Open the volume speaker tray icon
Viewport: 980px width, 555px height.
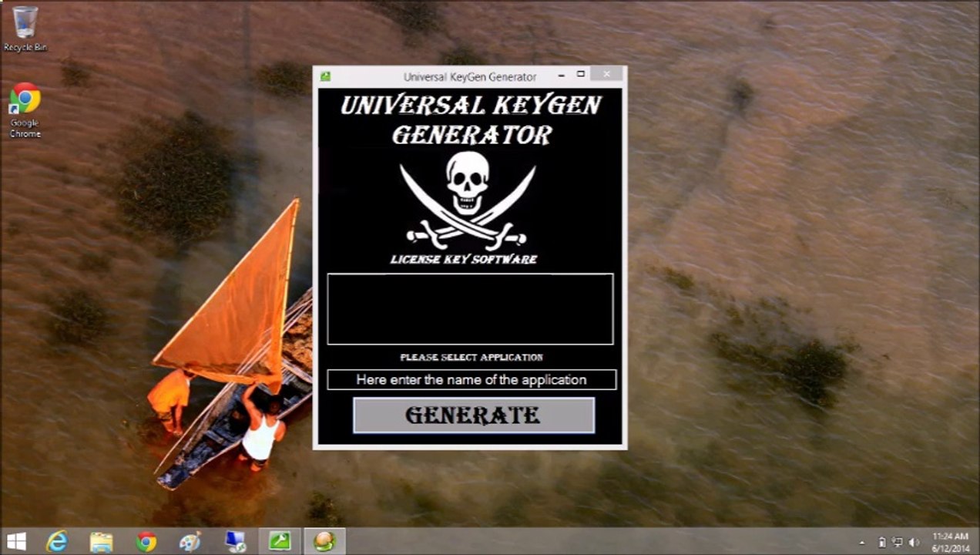coord(914,543)
